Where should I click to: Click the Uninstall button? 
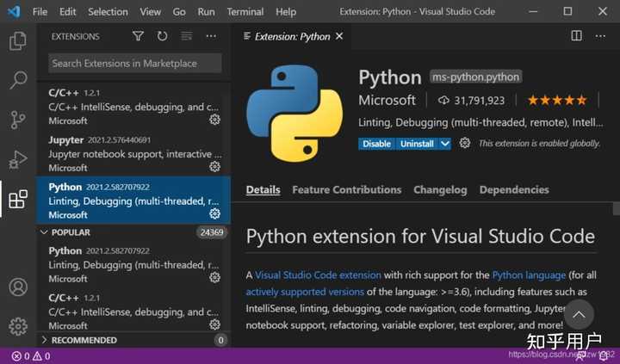417,144
